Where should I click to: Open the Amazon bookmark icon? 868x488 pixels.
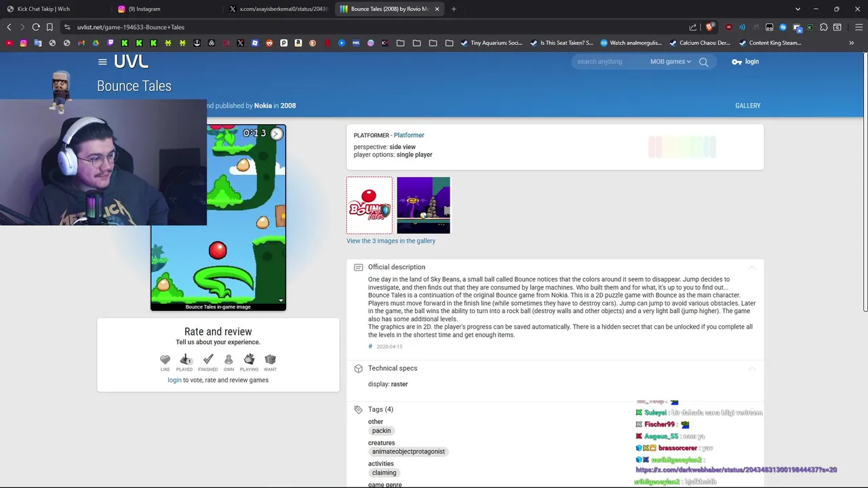point(298,43)
